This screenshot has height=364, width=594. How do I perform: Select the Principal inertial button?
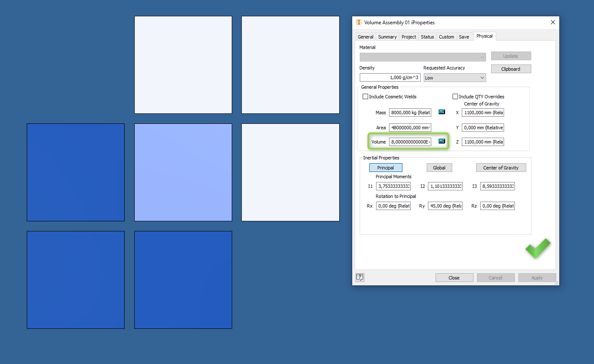tap(385, 168)
